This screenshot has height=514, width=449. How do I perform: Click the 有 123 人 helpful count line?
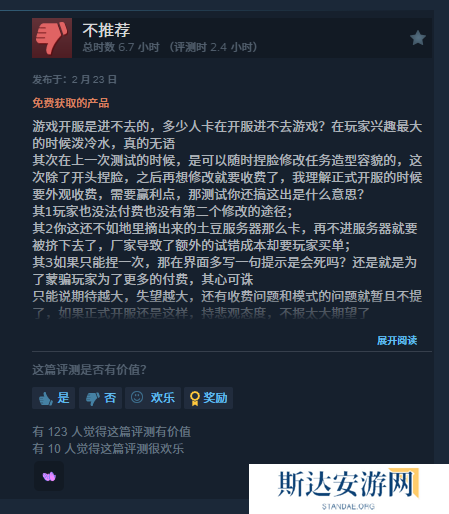point(112,432)
